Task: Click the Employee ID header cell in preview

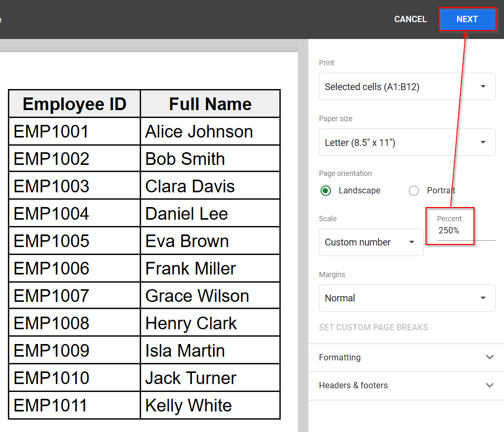Action: pyautogui.click(x=74, y=104)
